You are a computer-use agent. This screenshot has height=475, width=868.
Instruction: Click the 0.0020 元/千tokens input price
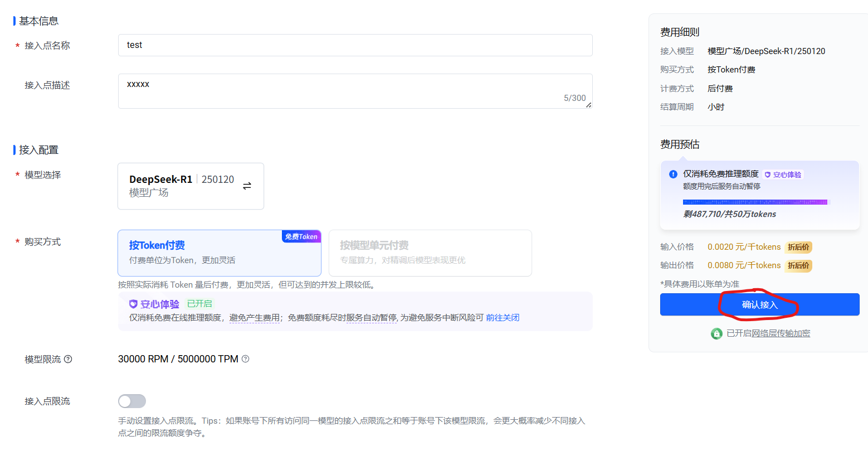coord(744,247)
